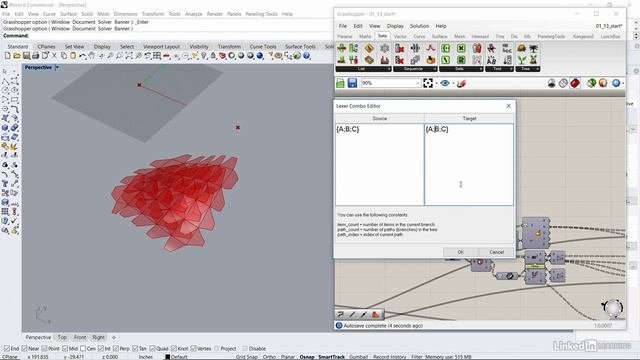Screen dimensions: 640x360
Task: Toggle the Near osnap checkbox
Action: pos(24,349)
